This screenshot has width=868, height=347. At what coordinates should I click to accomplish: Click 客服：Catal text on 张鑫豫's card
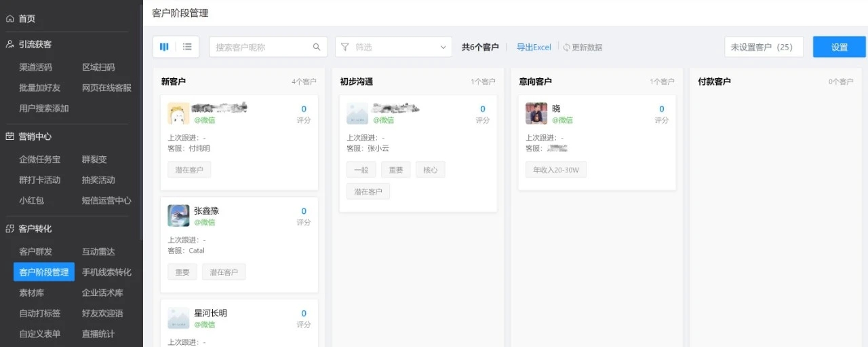click(186, 251)
